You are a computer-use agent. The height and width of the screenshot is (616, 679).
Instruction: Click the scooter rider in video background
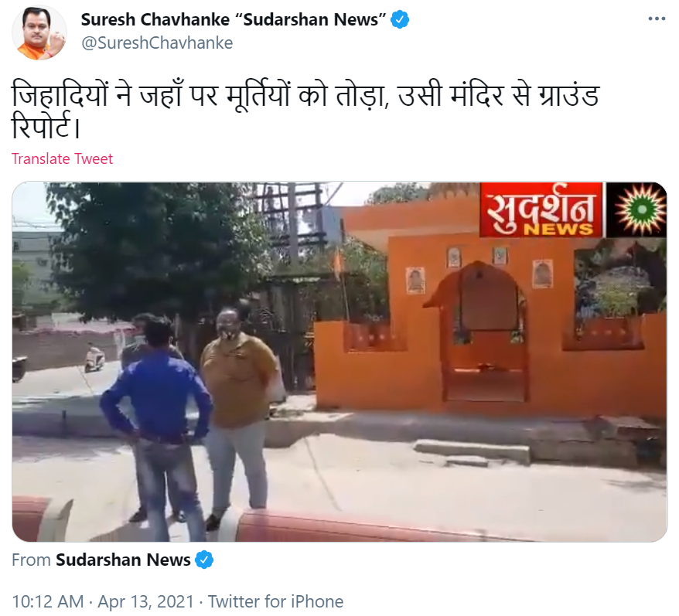tap(94, 358)
